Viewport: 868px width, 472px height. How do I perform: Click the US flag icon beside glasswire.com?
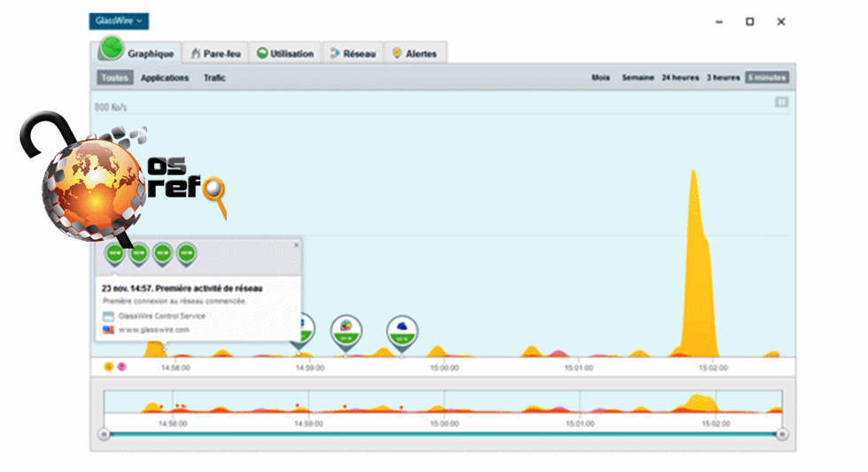click(x=108, y=329)
